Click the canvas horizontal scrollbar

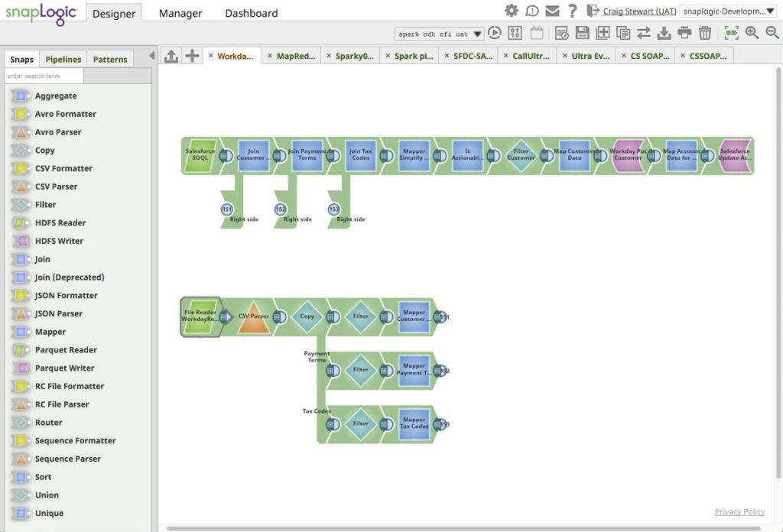click(463, 528)
